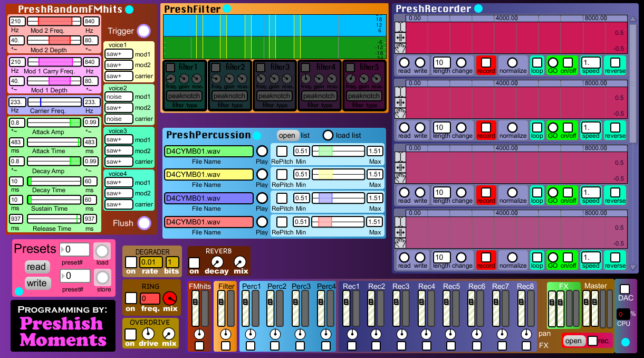
Task: Click the cyan dot beside the PreshRecorder title
Action: pyautogui.click(x=478, y=8)
